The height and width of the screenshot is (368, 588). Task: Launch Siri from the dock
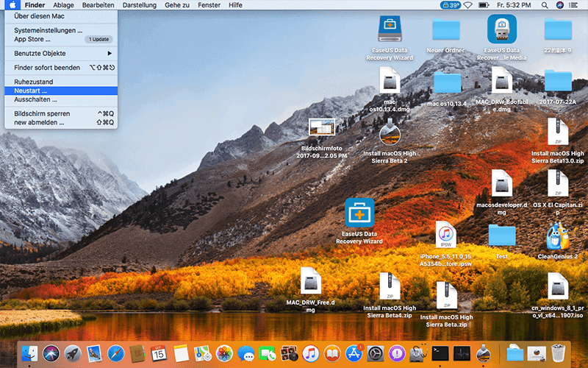(51, 353)
